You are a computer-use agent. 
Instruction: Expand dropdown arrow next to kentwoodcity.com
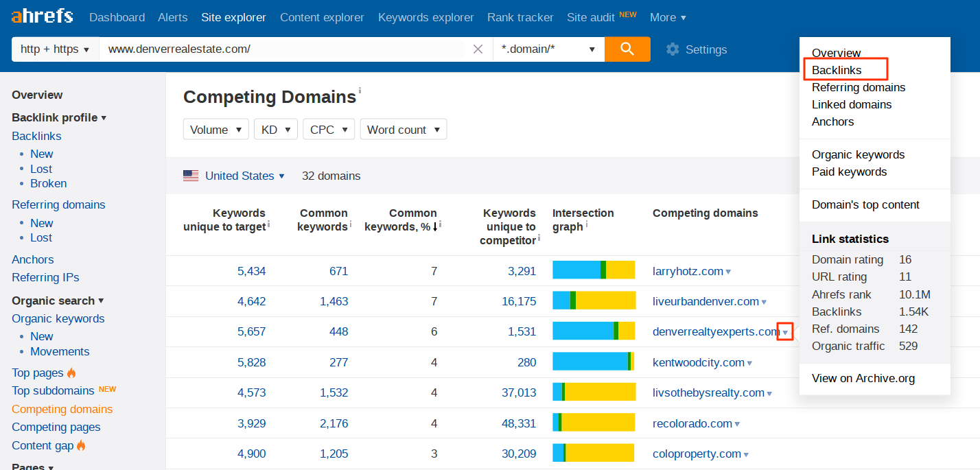click(749, 363)
